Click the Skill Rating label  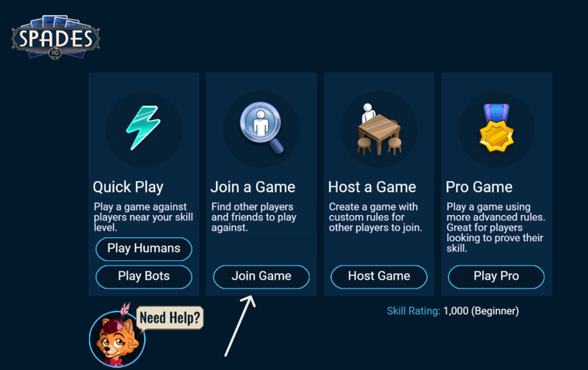coord(413,311)
